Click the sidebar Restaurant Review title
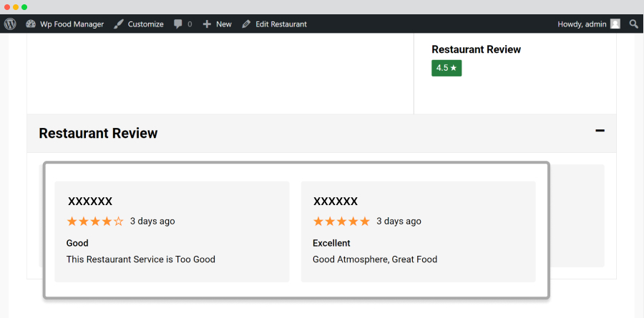The width and height of the screenshot is (644, 318). tap(476, 49)
